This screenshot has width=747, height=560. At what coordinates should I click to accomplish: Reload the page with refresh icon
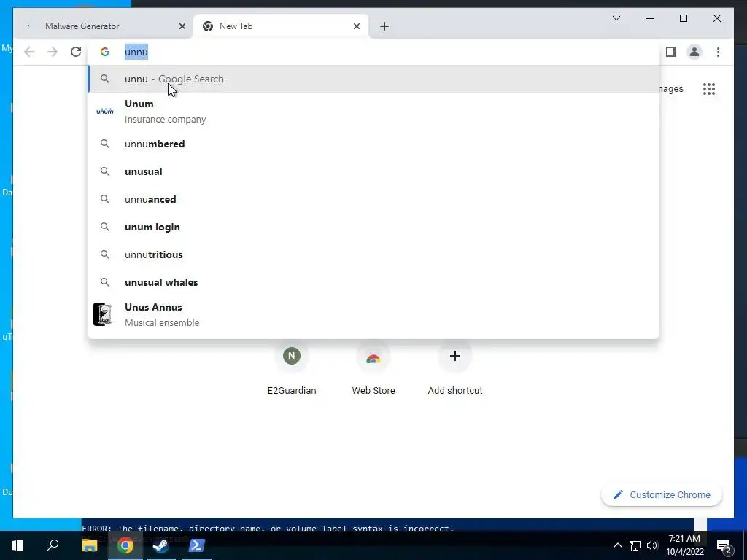76,52
